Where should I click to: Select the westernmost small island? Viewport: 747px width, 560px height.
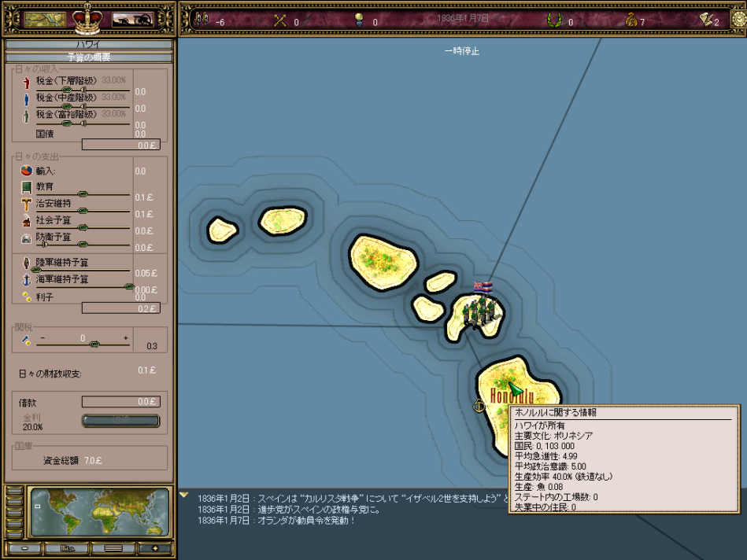(x=222, y=230)
